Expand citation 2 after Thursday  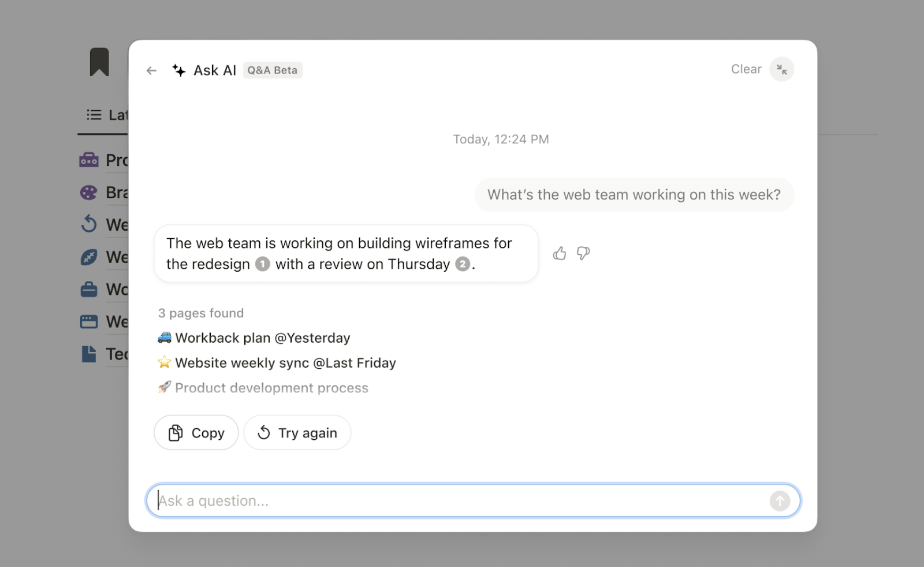463,265
